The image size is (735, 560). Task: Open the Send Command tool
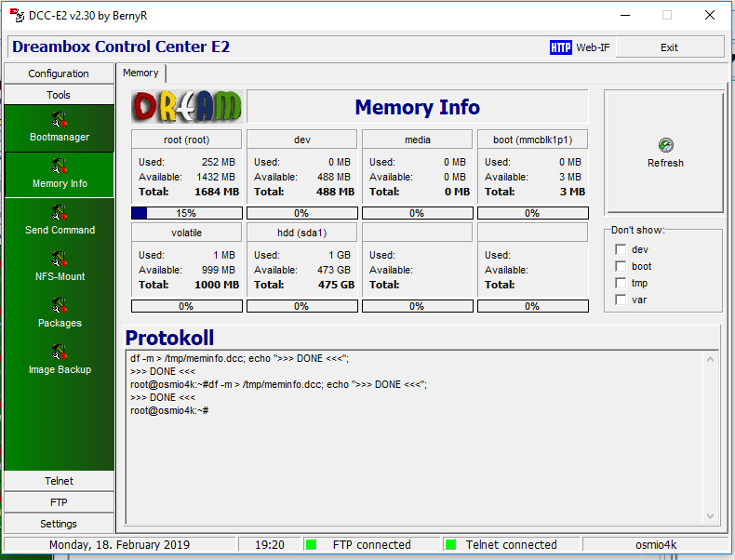click(59, 220)
